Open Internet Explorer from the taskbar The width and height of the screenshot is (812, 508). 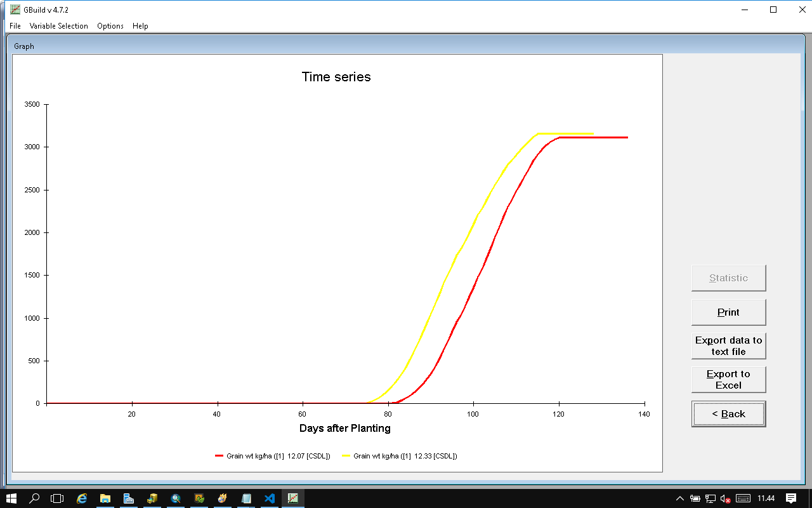click(x=82, y=498)
